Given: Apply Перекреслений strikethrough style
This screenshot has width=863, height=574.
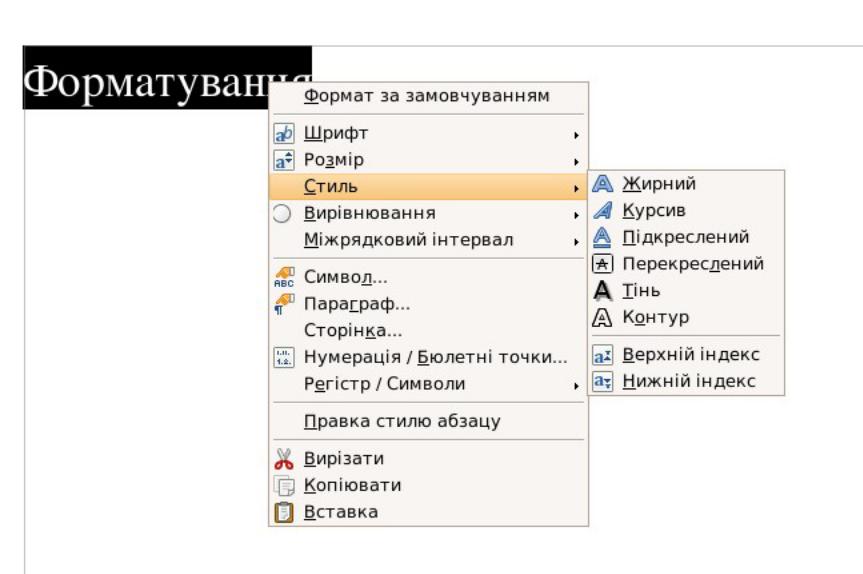Looking at the screenshot, I should coord(686,264).
